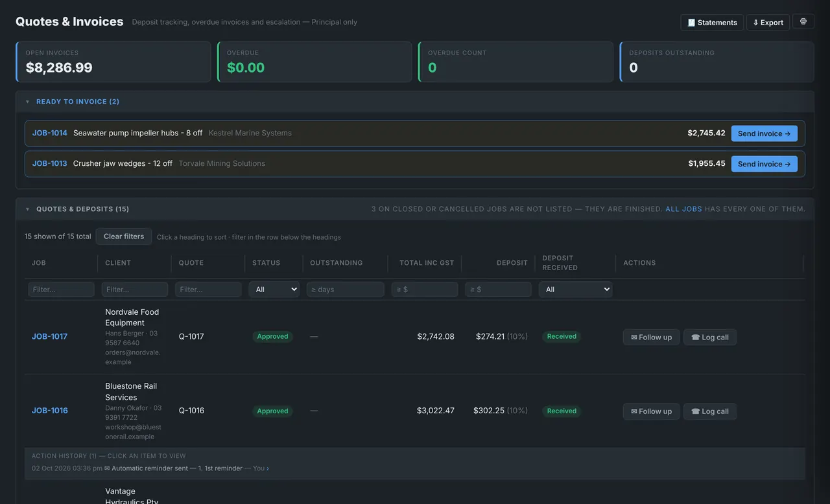Click the Overdue Count card

pyautogui.click(x=516, y=62)
